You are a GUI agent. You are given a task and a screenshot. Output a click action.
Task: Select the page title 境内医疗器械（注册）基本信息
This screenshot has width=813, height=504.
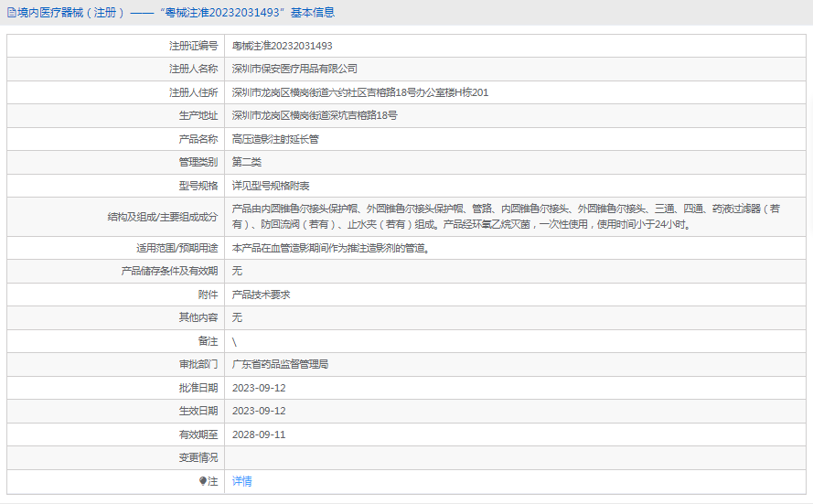coord(176,13)
